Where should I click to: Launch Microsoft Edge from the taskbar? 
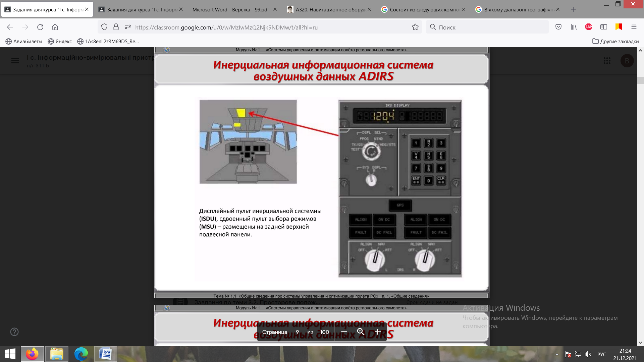click(x=81, y=354)
